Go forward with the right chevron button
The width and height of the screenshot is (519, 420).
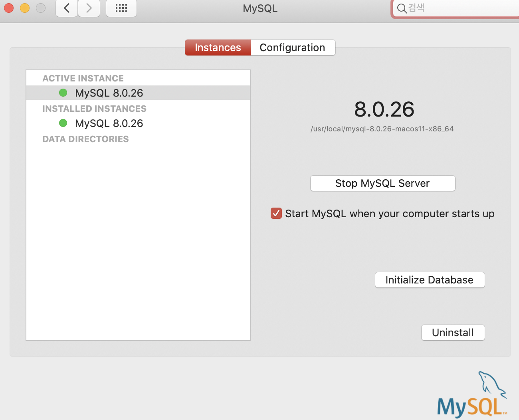tap(89, 8)
